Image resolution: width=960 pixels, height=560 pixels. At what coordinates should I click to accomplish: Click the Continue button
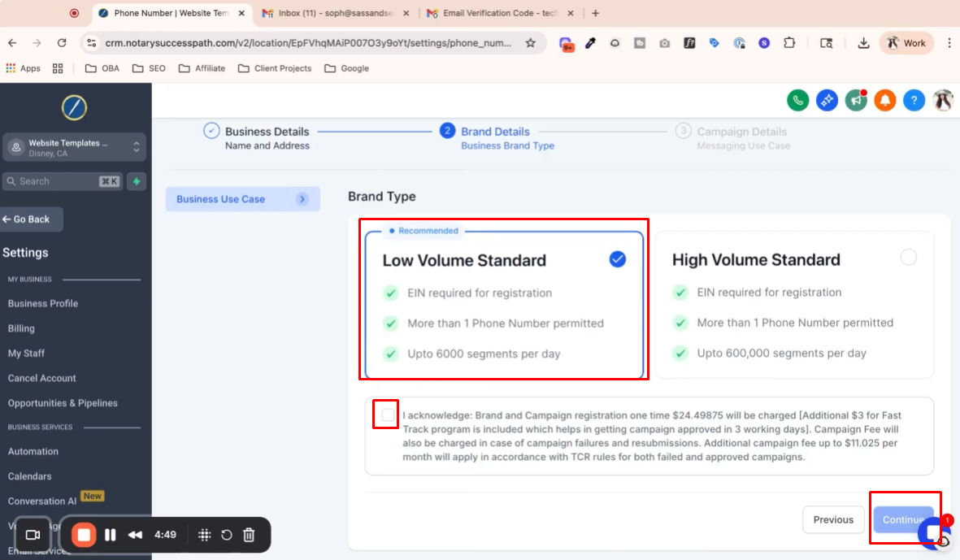[903, 519]
